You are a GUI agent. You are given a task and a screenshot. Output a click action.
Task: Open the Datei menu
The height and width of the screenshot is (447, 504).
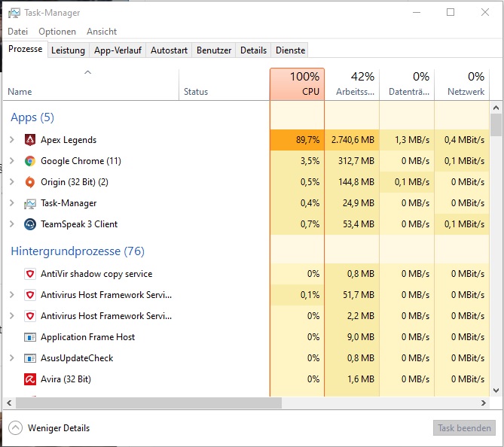click(17, 32)
